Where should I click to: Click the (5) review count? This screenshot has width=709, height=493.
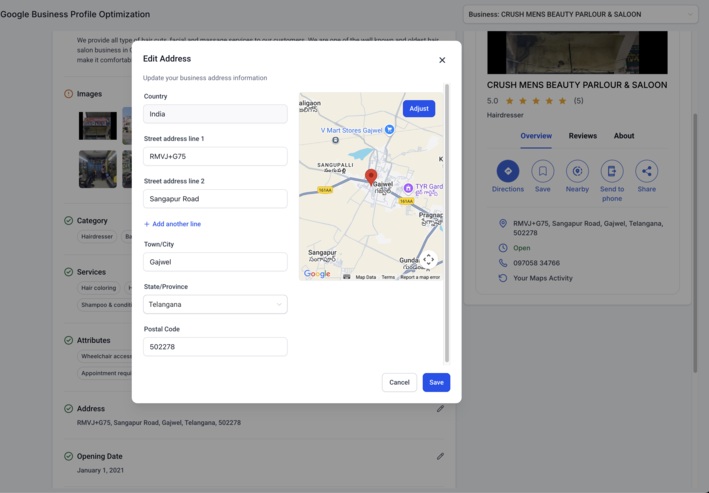(x=578, y=101)
